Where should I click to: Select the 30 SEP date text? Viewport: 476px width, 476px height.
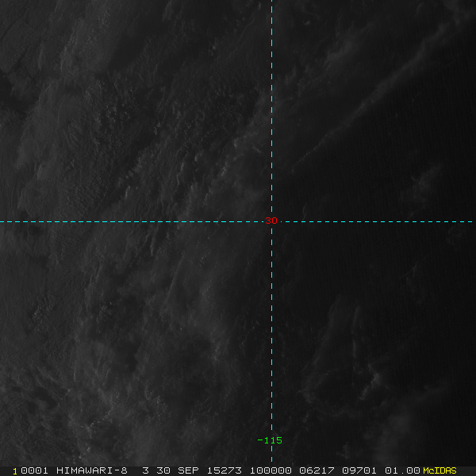point(177,470)
